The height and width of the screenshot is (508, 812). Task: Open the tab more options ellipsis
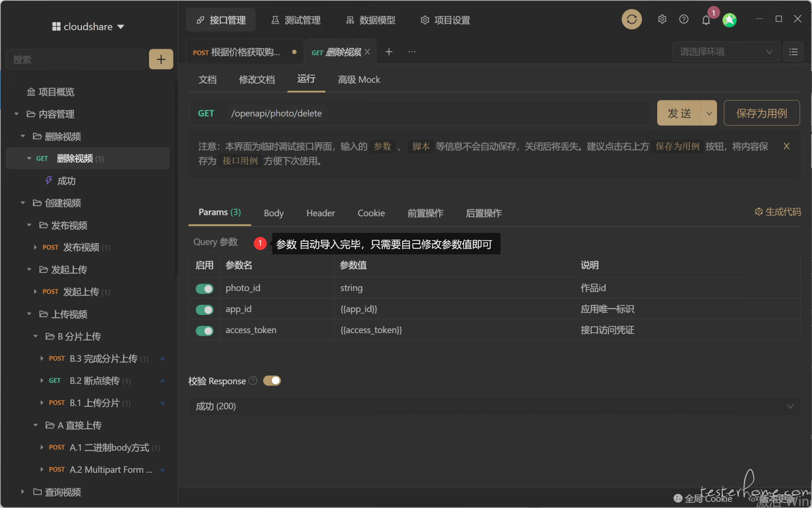411,52
